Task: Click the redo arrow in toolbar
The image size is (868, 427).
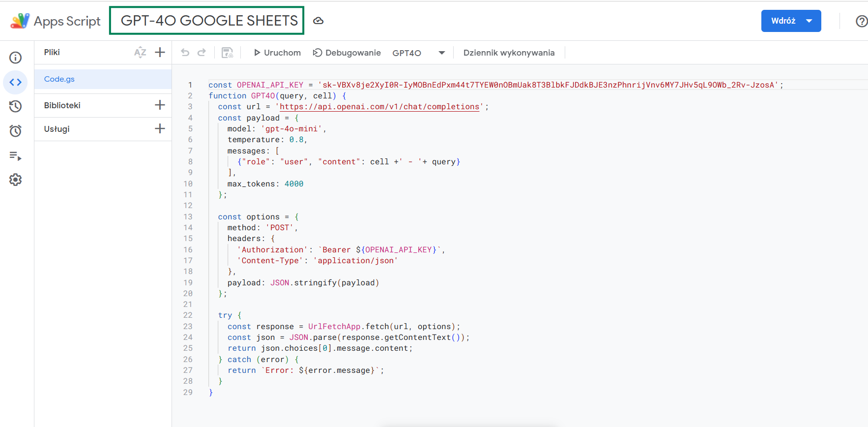Action: tap(202, 53)
